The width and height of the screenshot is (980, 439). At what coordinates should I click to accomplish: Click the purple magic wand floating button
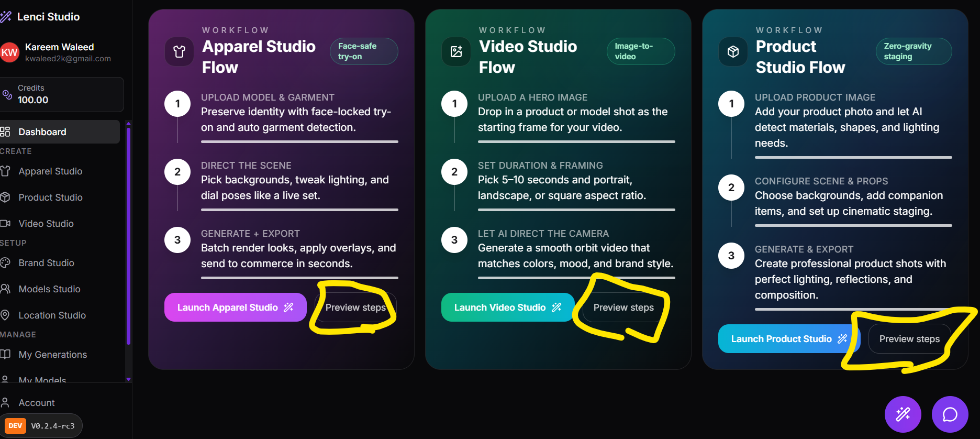pos(903,414)
